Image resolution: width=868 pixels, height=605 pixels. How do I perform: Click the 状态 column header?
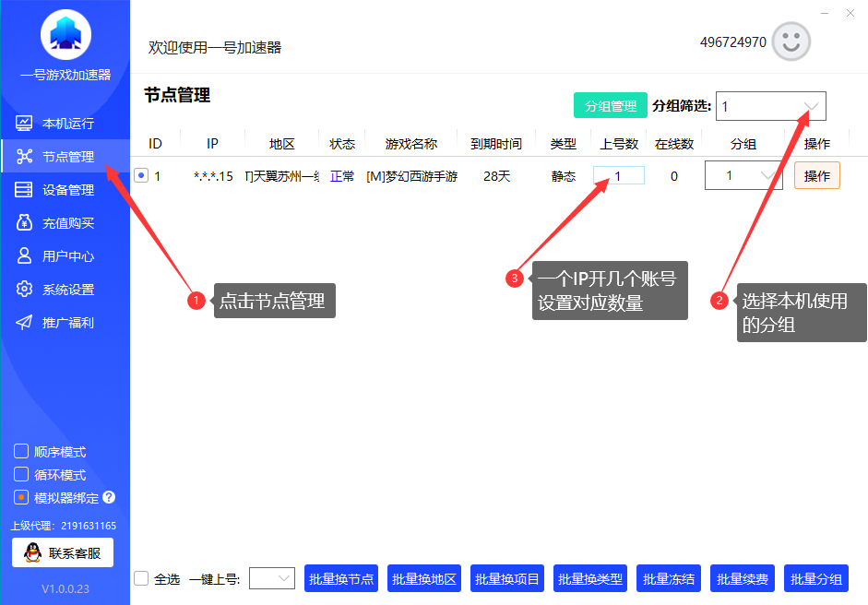pos(342,144)
